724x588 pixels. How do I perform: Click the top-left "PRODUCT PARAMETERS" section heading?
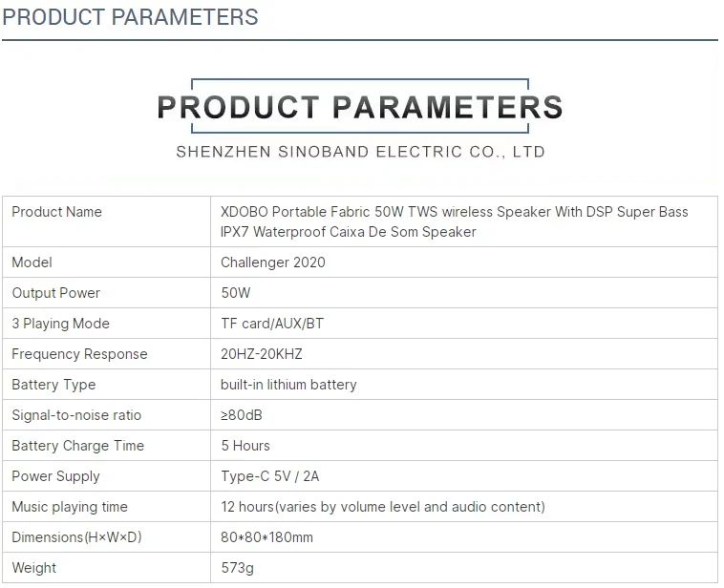coord(130,17)
